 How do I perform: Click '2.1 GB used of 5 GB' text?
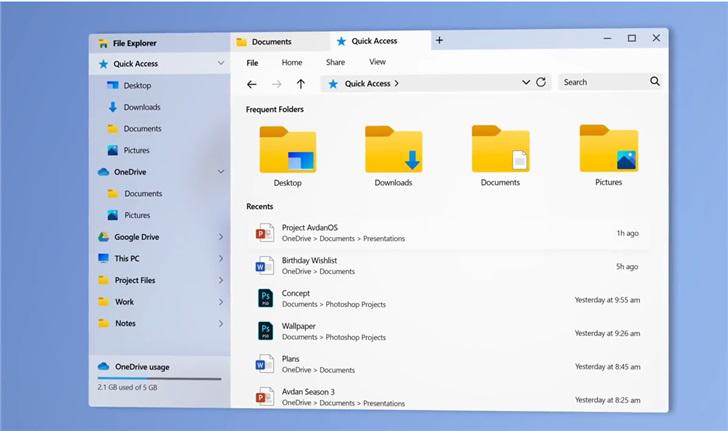[x=127, y=387]
